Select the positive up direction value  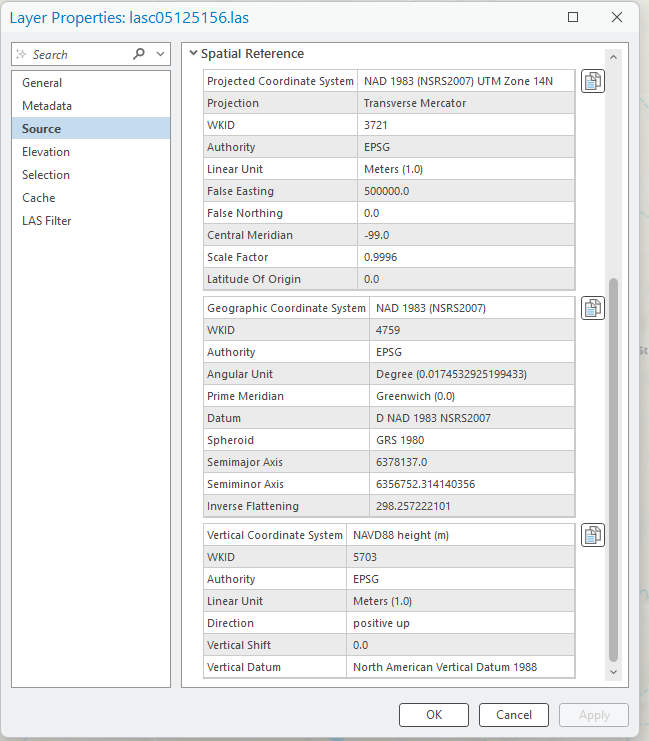click(x=381, y=623)
